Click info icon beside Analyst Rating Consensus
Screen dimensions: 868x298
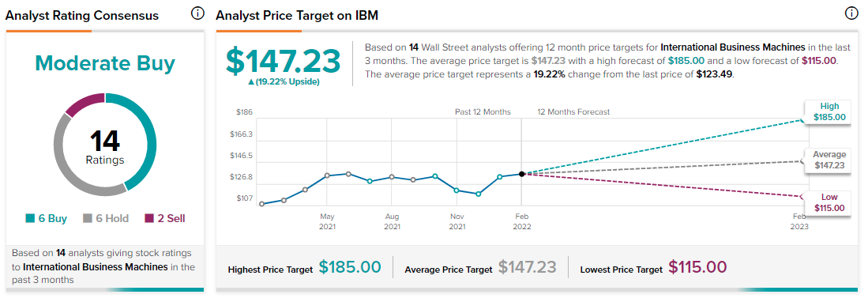[x=197, y=14]
